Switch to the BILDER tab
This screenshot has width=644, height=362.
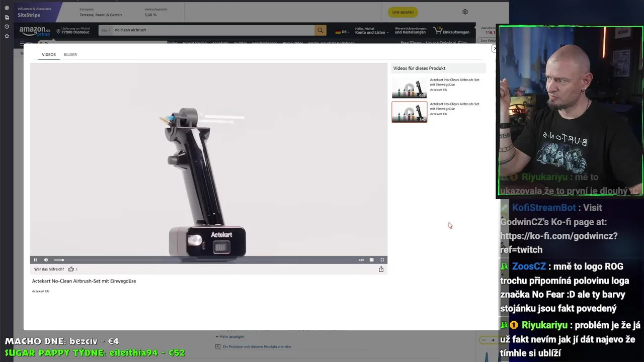pyautogui.click(x=70, y=54)
